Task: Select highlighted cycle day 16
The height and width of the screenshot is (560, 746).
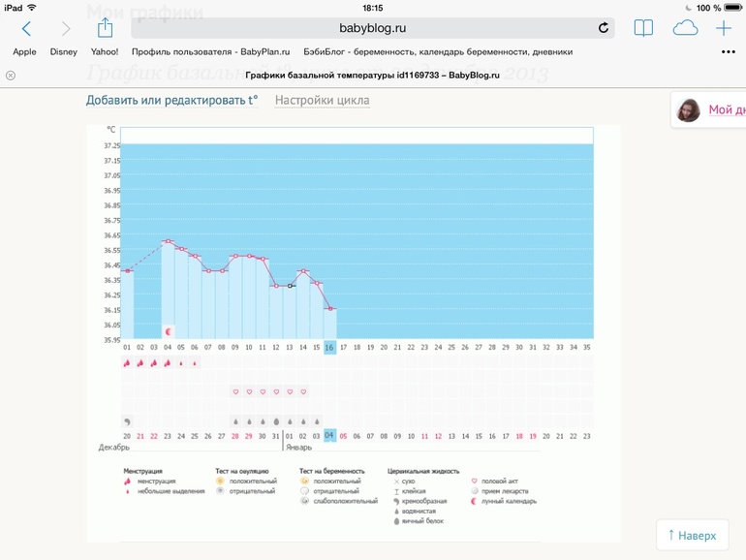Action: (x=329, y=348)
